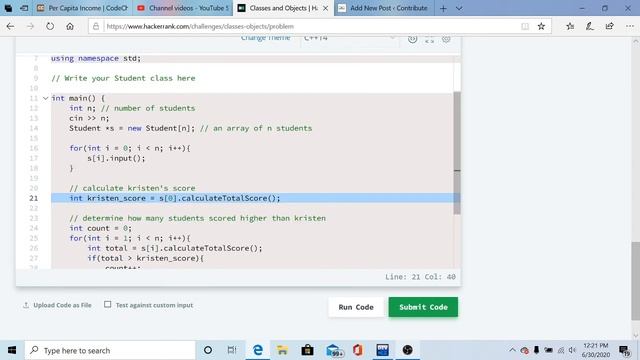640x360 pixels.
Task: Open Cortana circle icon
Action: (208, 350)
